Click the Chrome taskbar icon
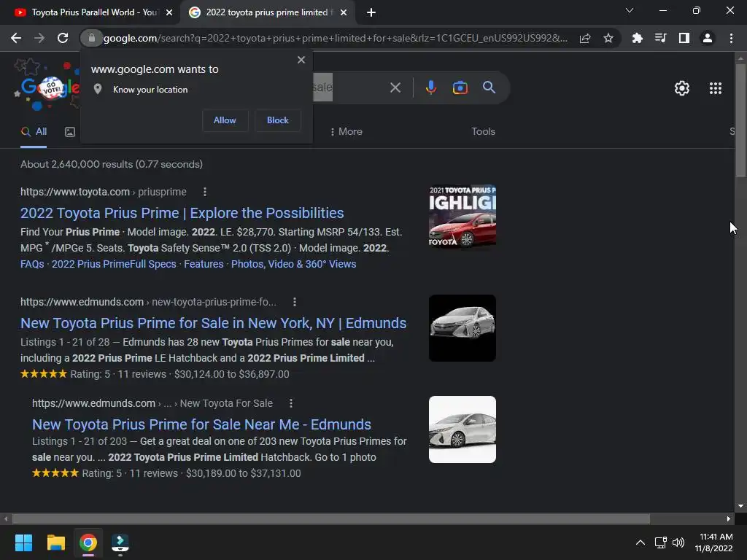Screen dimensions: 747x560 click(88, 542)
